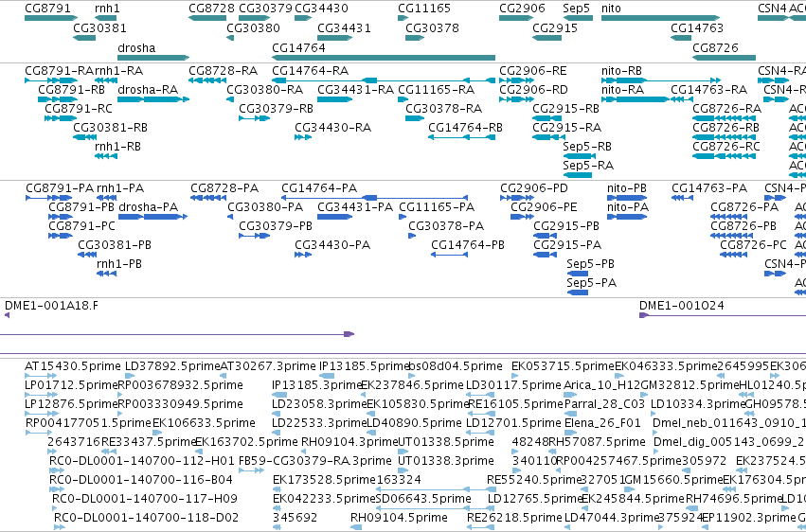Viewport: 806px width, 532px height.
Task: Click the CG14764-RA transcript label
Action: (310, 71)
